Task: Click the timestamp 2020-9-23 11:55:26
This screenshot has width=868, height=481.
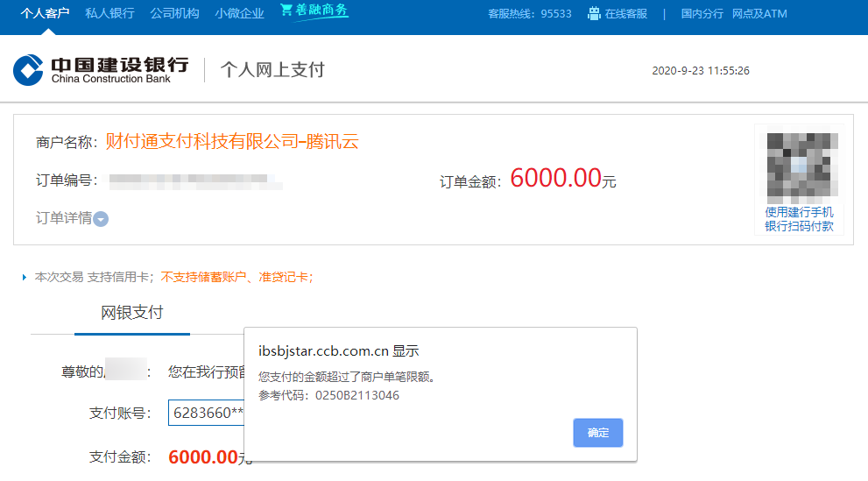Action: pos(700,71)
